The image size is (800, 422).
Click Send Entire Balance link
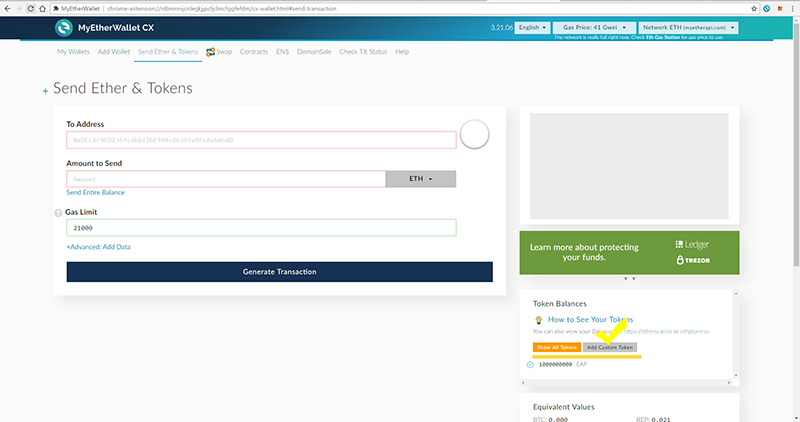[95, 192]
